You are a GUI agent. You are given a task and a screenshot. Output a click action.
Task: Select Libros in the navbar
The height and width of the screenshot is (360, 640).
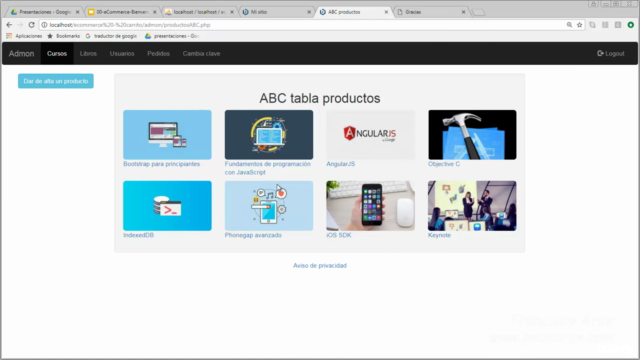tap(88, 53)
